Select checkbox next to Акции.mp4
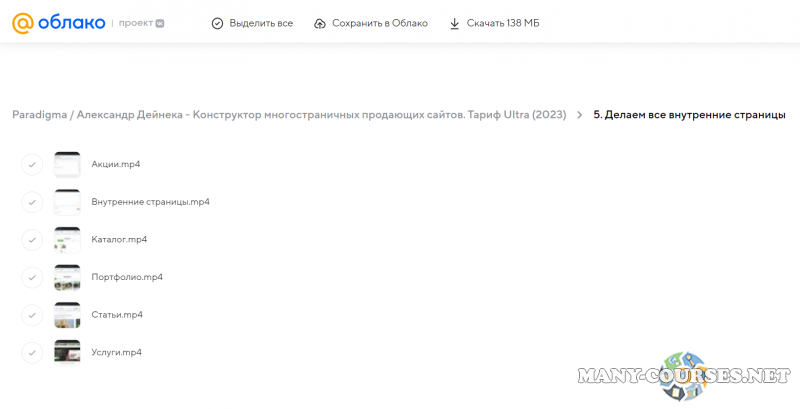 coord(32,164)
